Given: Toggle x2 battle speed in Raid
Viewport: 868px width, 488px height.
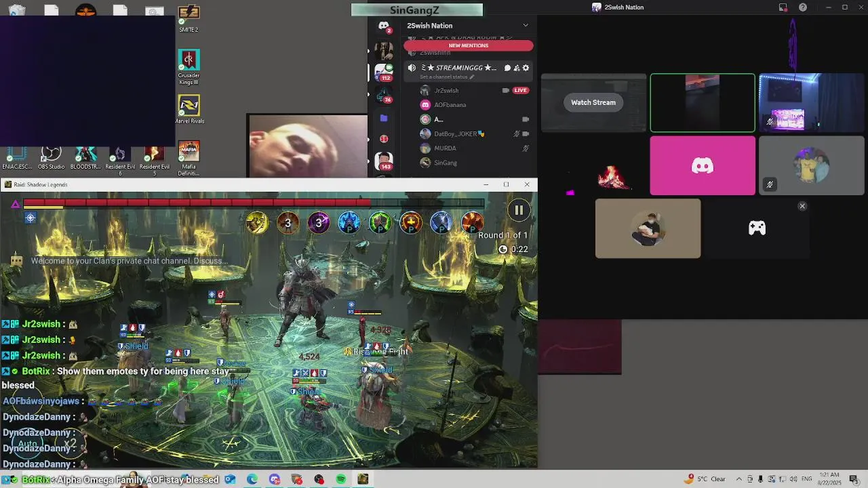Looking at the screenshot, I should [x=70, y=445].
